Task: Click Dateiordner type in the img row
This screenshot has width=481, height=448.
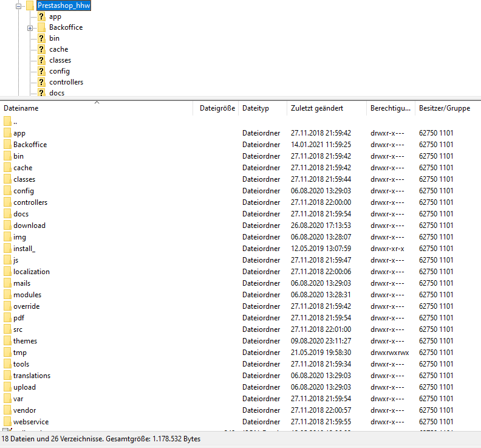Action: [261, 237]
